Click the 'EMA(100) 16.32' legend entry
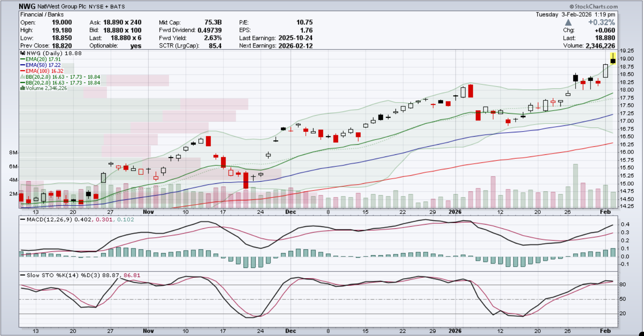644x336 pixels. pos(45,71)
